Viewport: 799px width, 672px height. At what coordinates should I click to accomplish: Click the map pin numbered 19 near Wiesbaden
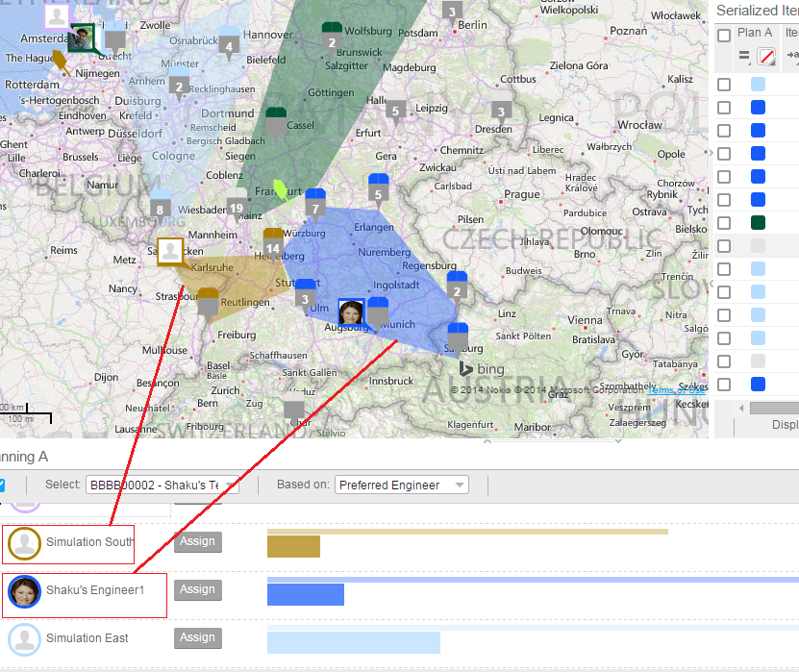tap(237, 208)
